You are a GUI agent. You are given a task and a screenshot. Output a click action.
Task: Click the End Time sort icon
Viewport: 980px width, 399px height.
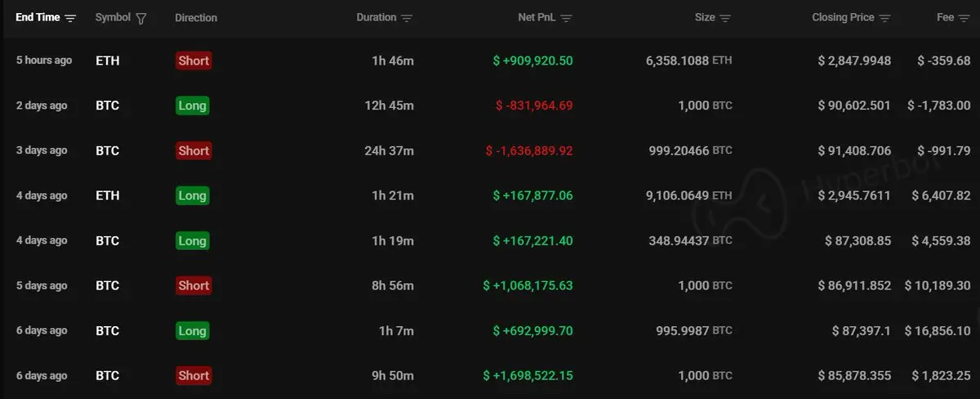[70, 18]
